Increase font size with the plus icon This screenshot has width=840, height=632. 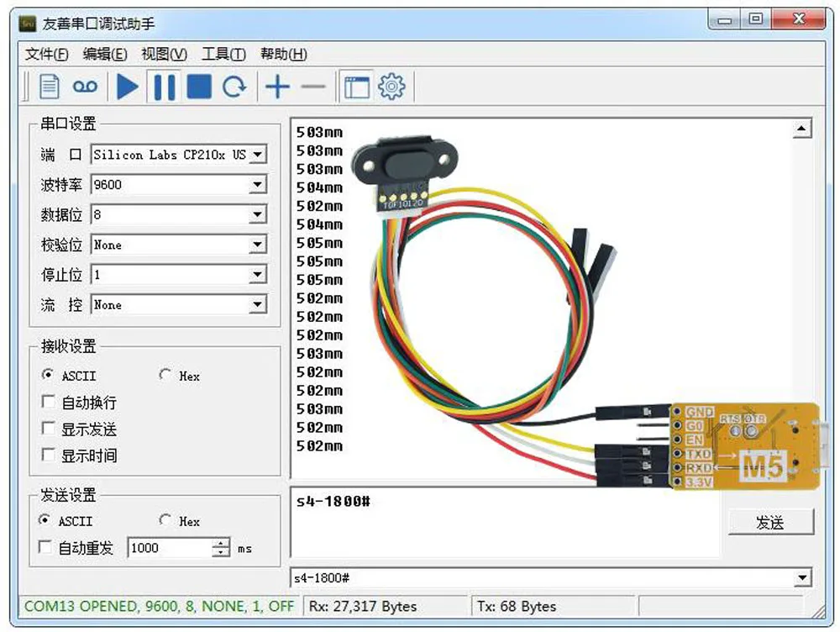(277, 85)
